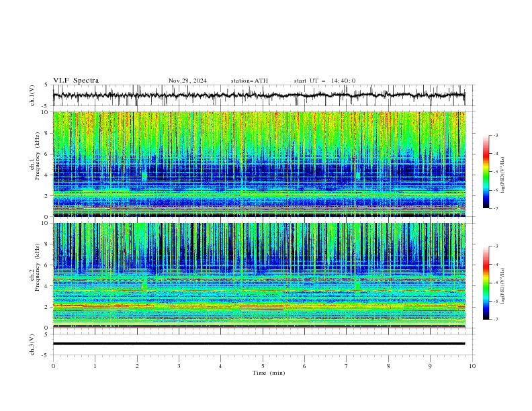Click the "Time (min)" axis label

pyautogui.click(x=269, y=373)
